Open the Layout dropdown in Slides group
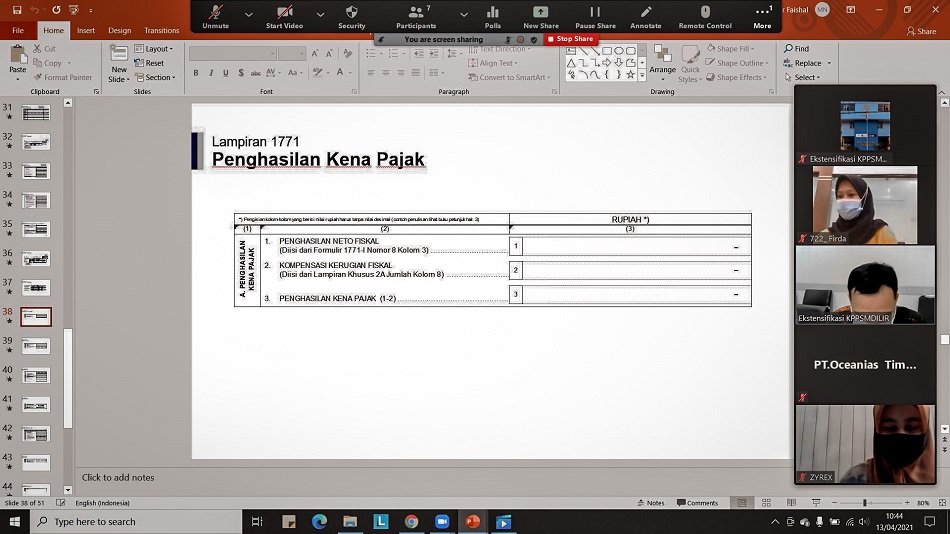 (157, 49)
